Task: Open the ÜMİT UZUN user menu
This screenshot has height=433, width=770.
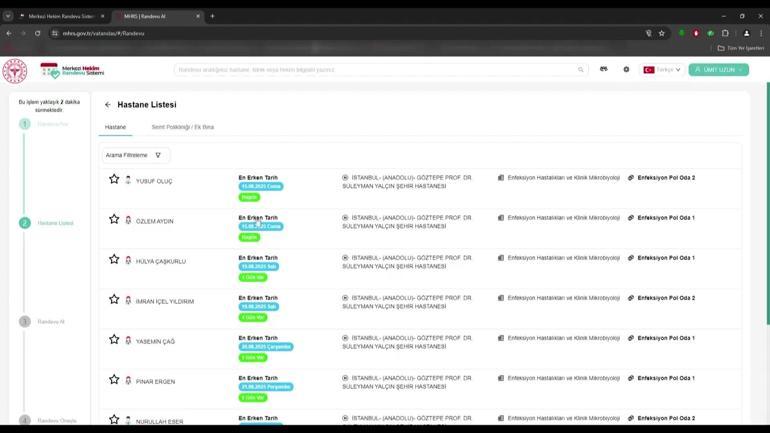Action: pos(718,70)
